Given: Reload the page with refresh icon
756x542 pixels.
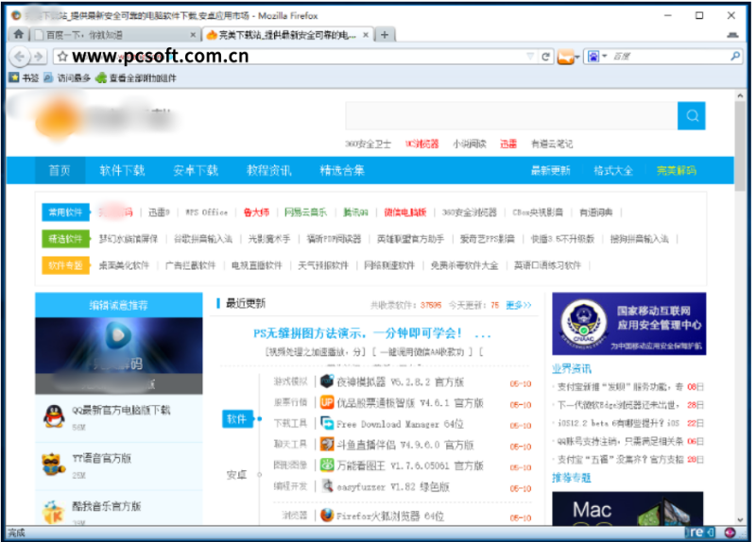Looking at the screenshot, I should pos(545,57).
